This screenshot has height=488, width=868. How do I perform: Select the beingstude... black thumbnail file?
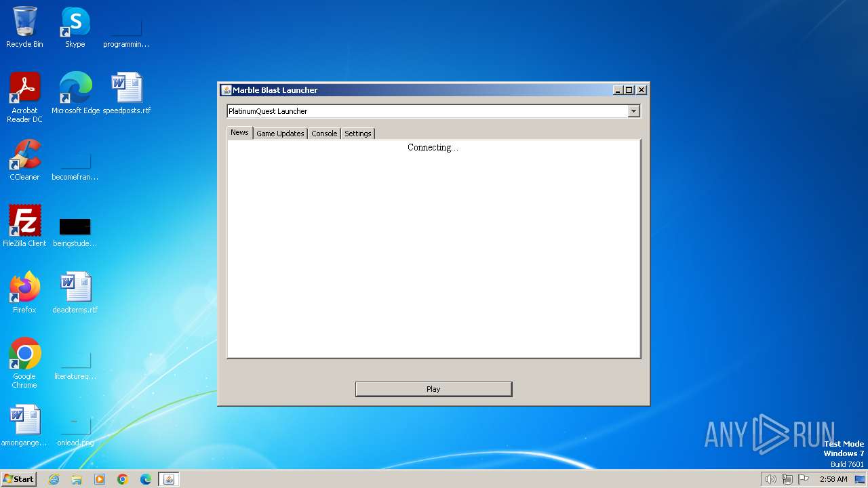(x=75, y=232)
